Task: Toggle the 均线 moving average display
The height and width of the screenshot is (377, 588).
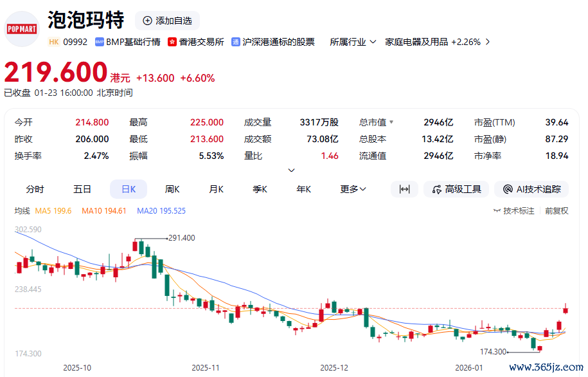Action: 22,211
